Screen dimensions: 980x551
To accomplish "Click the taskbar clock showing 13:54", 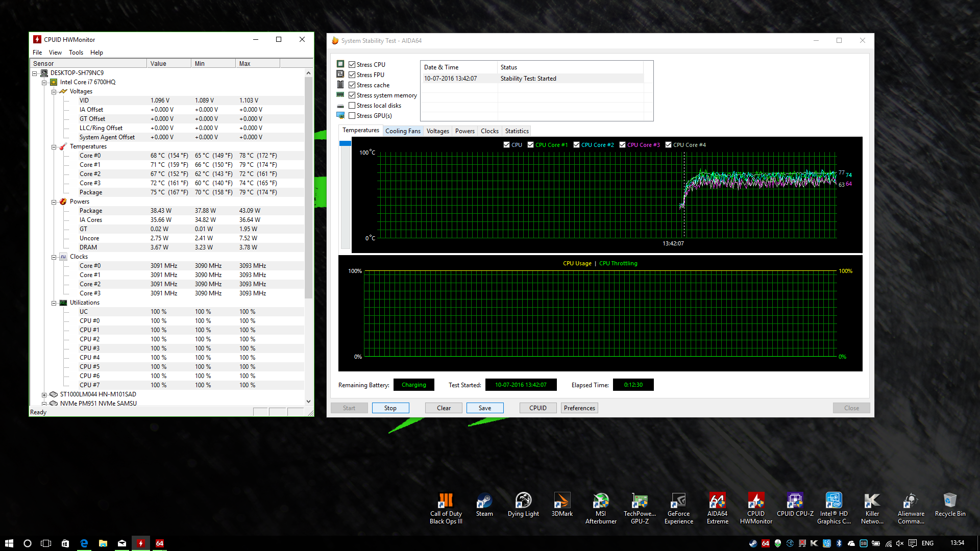I will pyautogui.click(x=957, y=543).
